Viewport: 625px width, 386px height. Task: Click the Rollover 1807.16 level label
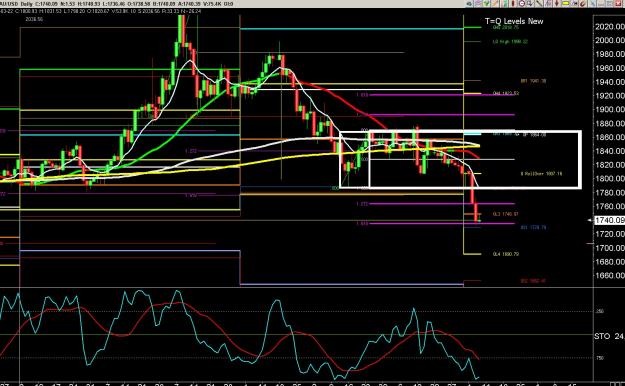542,173
